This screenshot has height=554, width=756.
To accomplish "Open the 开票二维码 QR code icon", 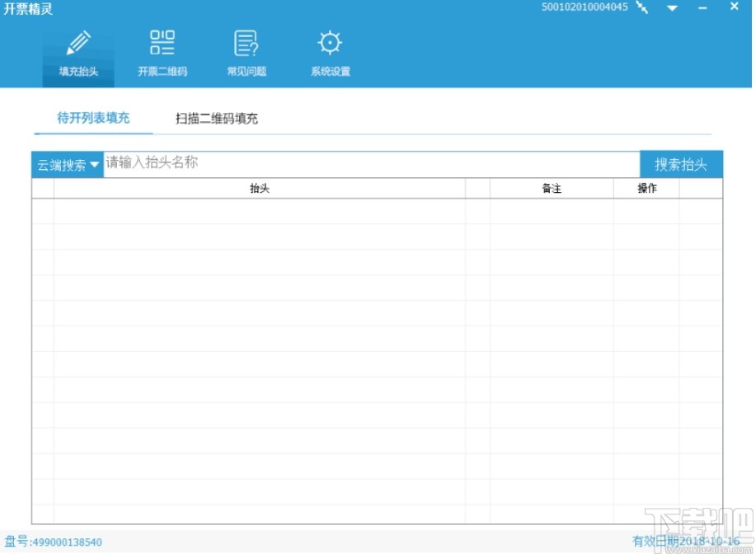I will pyautogui.click(x=162, y=42).
